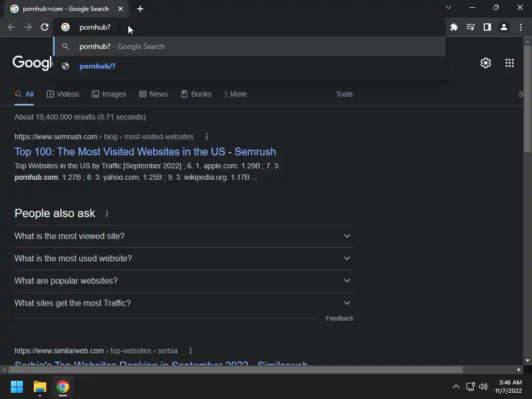Open the tab search chevron
The height and width of the screenshot is (399, 532).
[448, 7]
